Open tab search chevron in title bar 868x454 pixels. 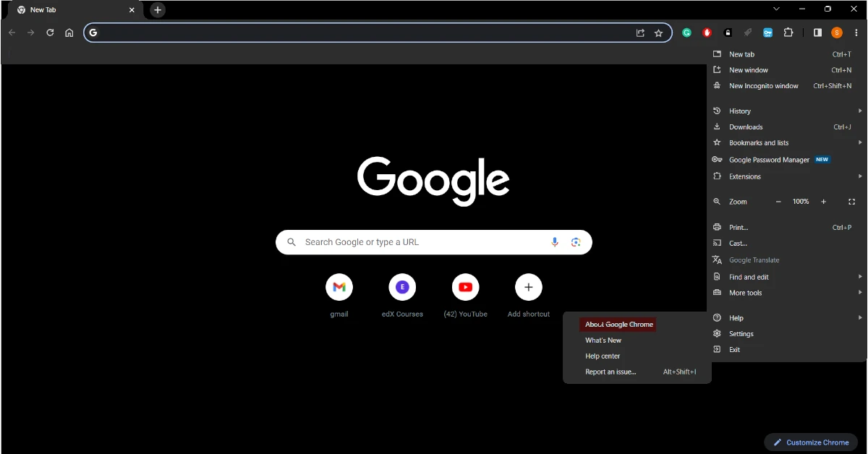coord(776,9)
